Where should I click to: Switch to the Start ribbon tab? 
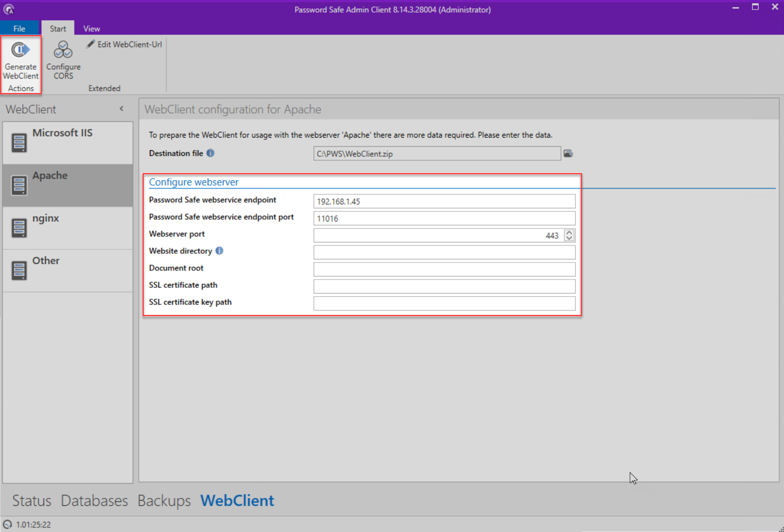(x=58, y=28)
